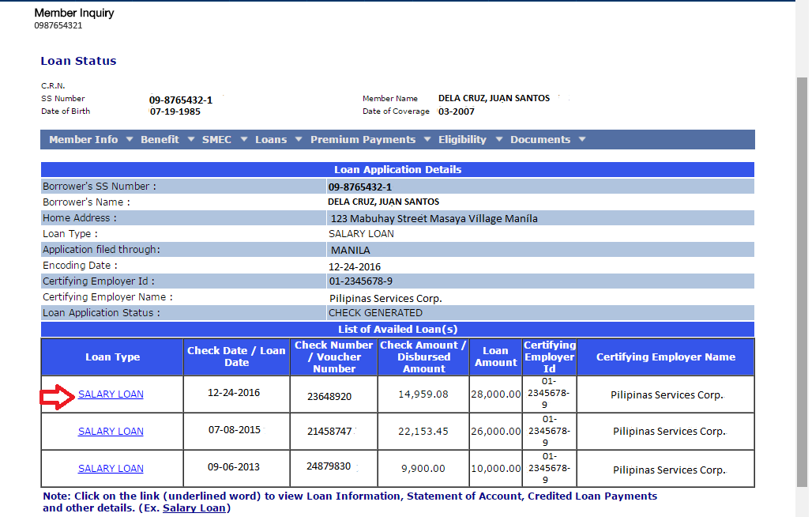Open the 07-08-2015 SALARY LOAN link
Viewport: 812px width, 517px height.
click(111, 432)
